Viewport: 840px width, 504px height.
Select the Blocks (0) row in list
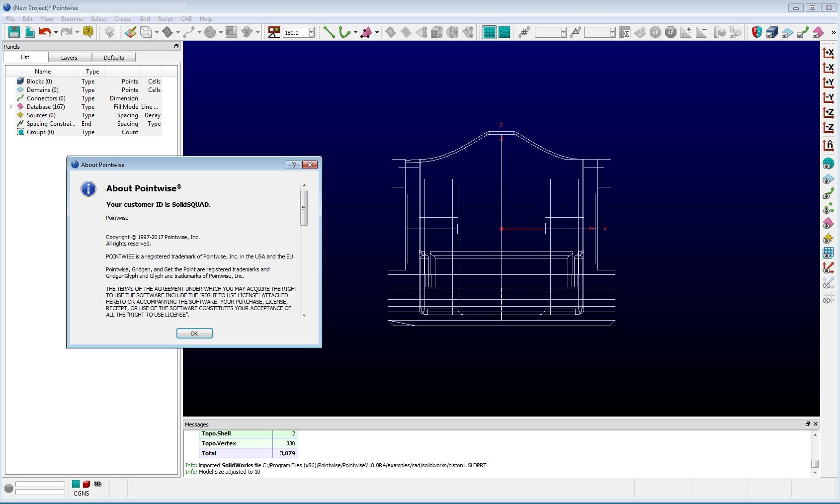pos(89,82)
